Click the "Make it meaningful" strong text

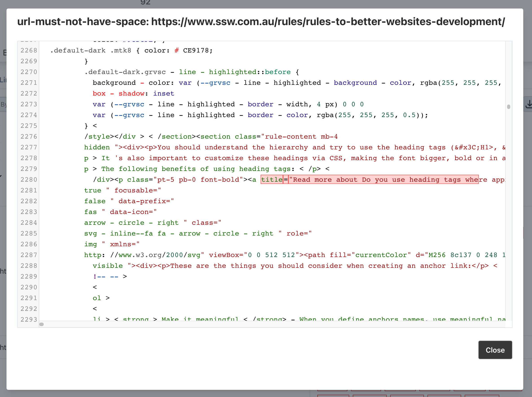pos(199,319)
